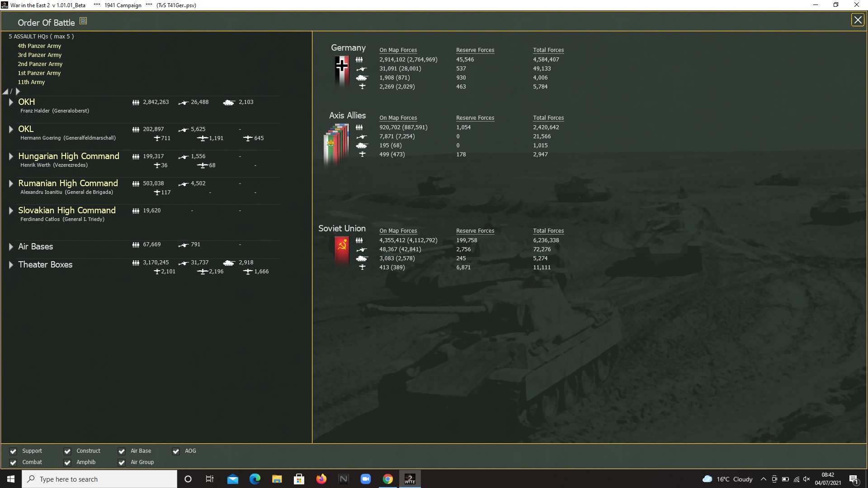Click OKL bomber aircraft icon showing 1,191

point(203,138)
